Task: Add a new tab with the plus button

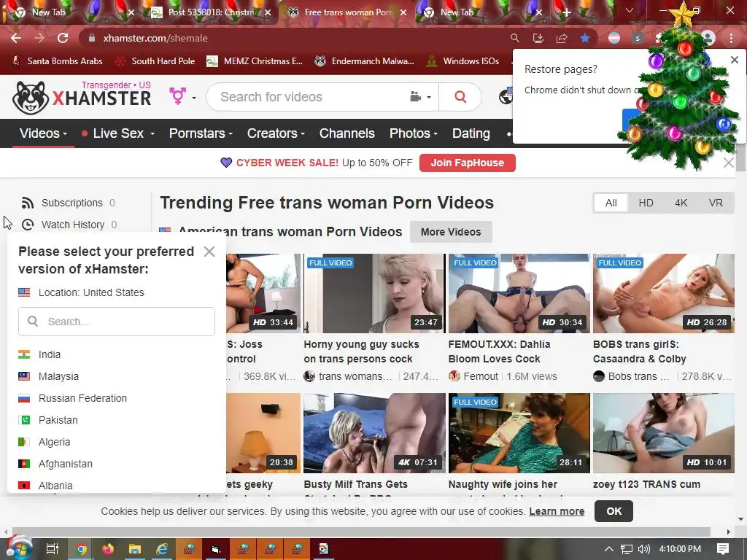Action: 566,12
